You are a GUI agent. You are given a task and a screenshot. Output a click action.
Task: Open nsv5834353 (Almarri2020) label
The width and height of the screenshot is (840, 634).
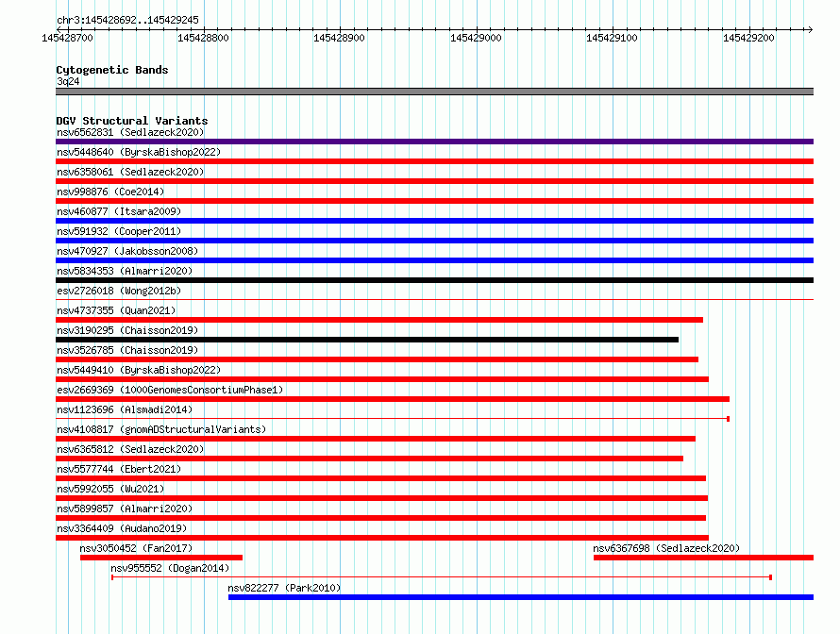125,271
